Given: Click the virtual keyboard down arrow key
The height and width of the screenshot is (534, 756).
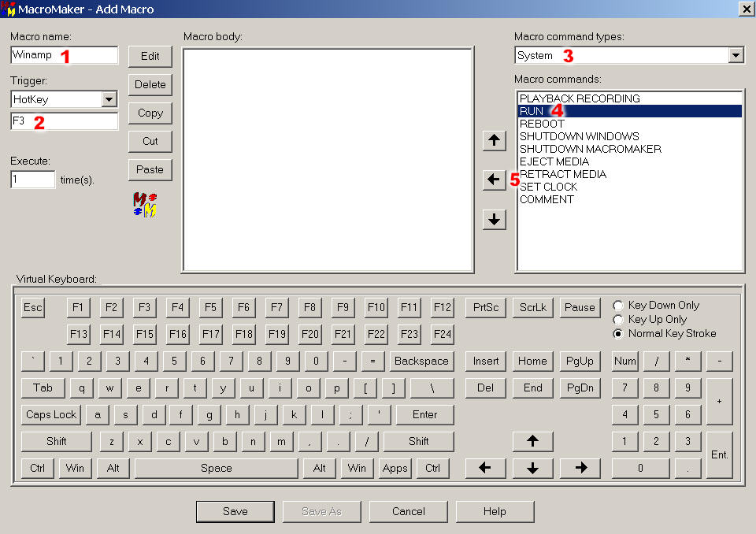Looking at the screenshot, I should [532, 468].
